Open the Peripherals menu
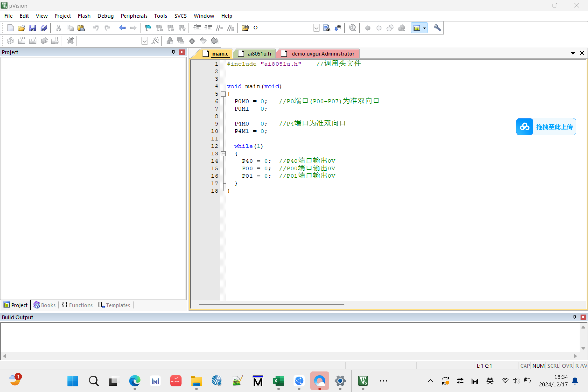 click(x=134, y=16)
